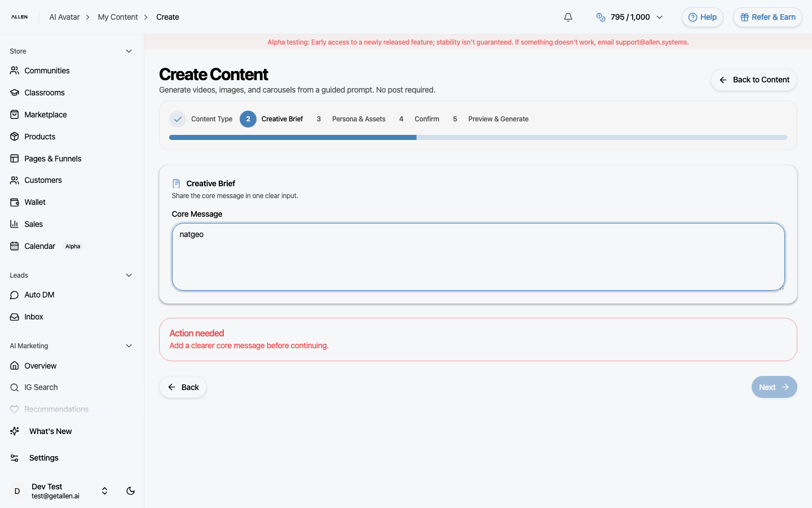The height and width of the screenshot is (508, 812).
Task: Collapse the Leads section
Action: tap(129, 275)
